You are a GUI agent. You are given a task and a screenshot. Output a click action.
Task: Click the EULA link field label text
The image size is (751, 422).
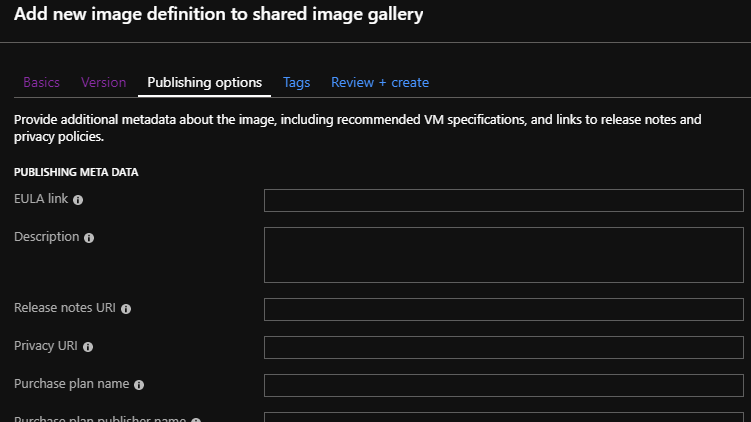(x=41, y=199)
